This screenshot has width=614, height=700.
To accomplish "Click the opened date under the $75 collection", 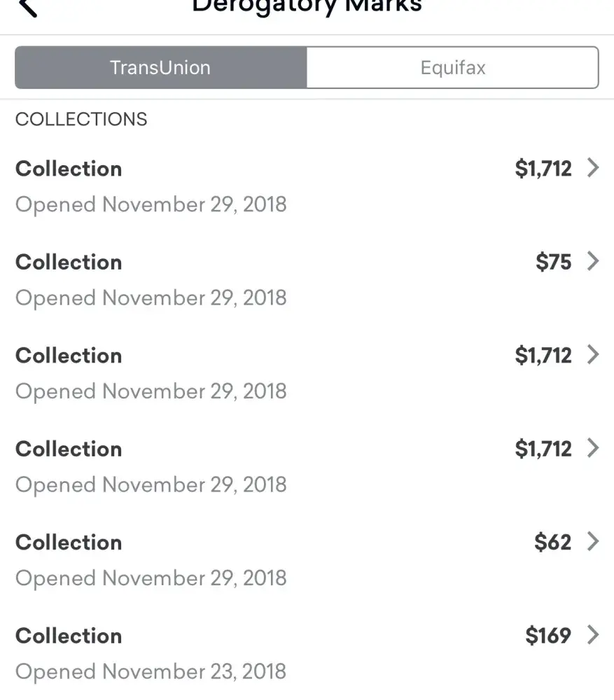I will coord(151,297).
